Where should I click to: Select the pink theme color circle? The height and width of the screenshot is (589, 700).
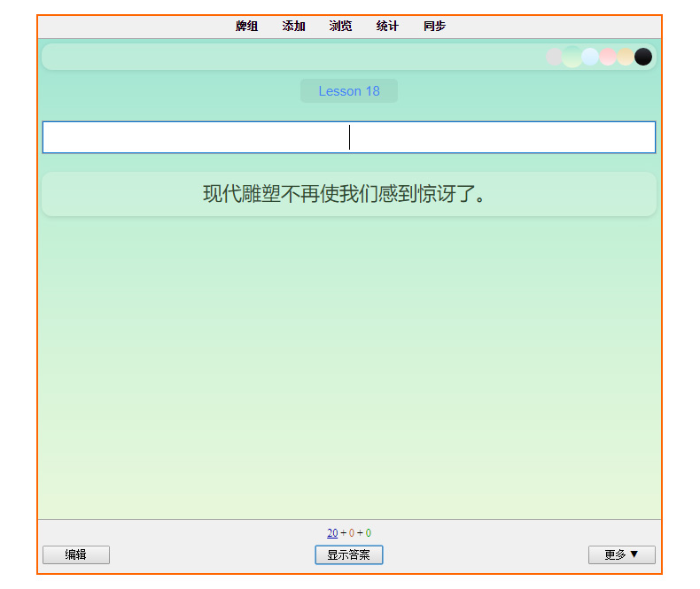point(608,57)
